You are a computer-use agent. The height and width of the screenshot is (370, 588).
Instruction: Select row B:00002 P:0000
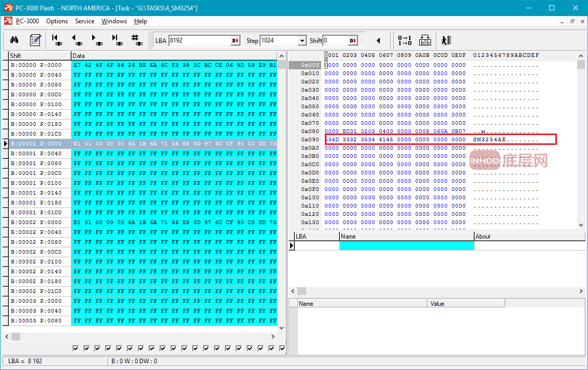143,222
